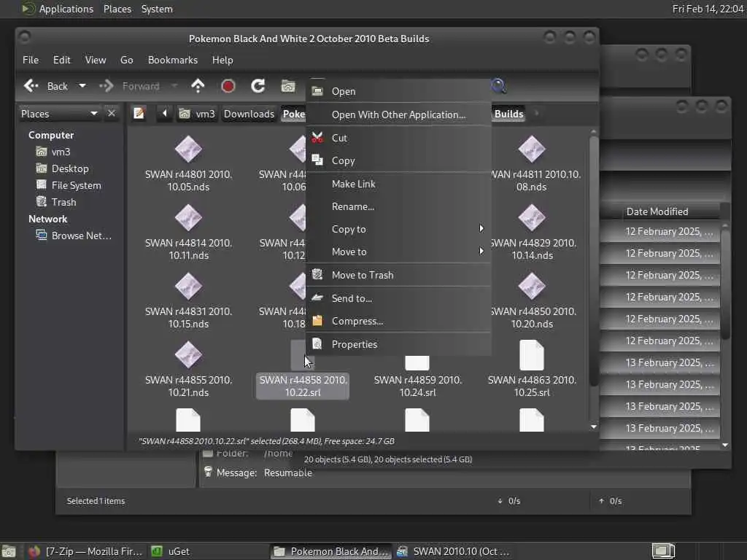
Task: Select file SWAN r44829 2010.10.14.nds
Action: (533, 232)
